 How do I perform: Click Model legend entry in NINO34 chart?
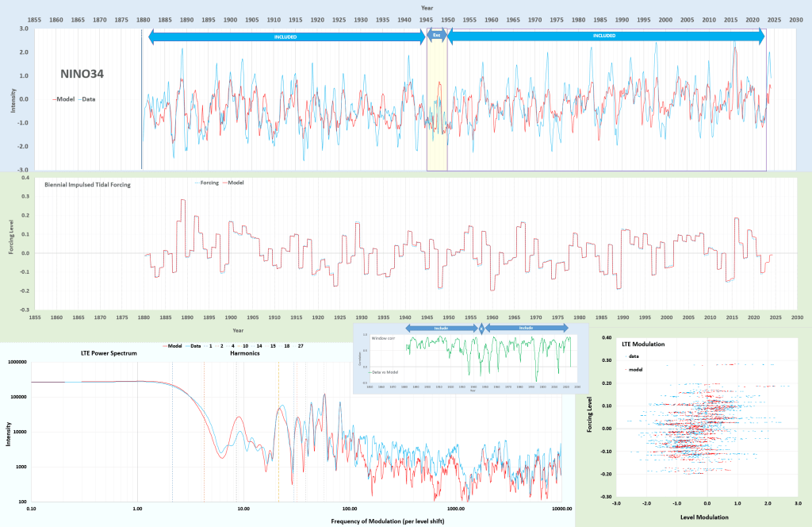click(64, 98)
